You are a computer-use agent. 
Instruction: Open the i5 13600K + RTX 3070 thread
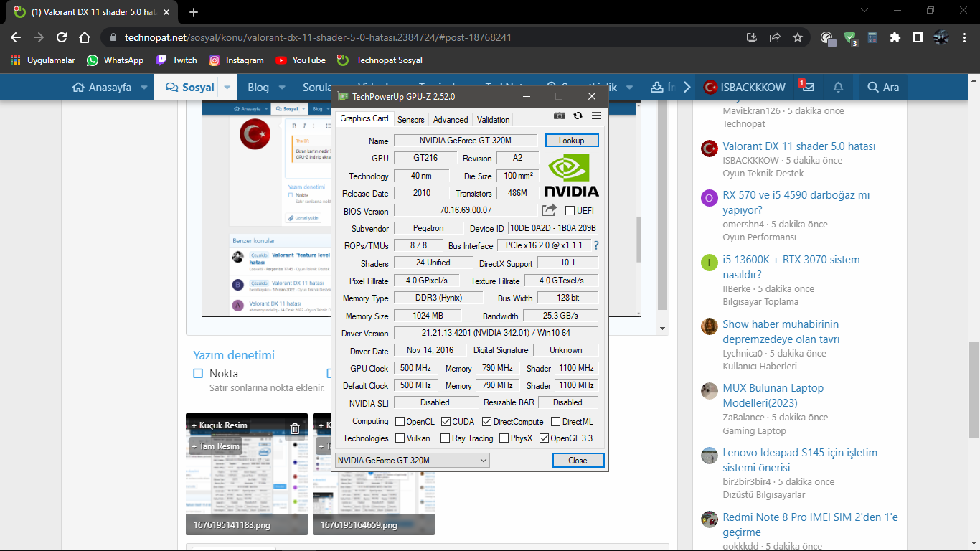(x=791, y=267)
